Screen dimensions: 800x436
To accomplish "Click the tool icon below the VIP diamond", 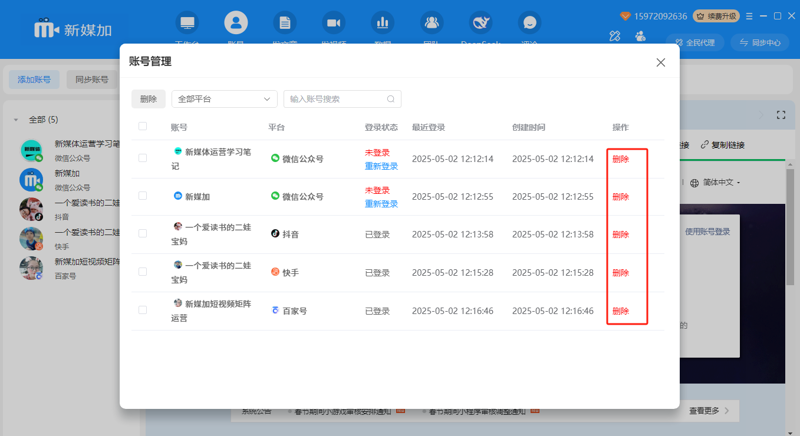I will click(615, 36).
